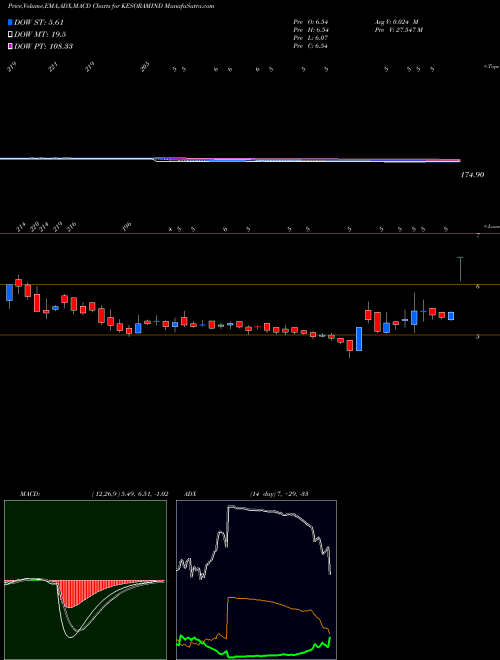500x660 pixels.
Task: Click the 'Avg V: 0.024 M' value
Action: click(396, 22)
